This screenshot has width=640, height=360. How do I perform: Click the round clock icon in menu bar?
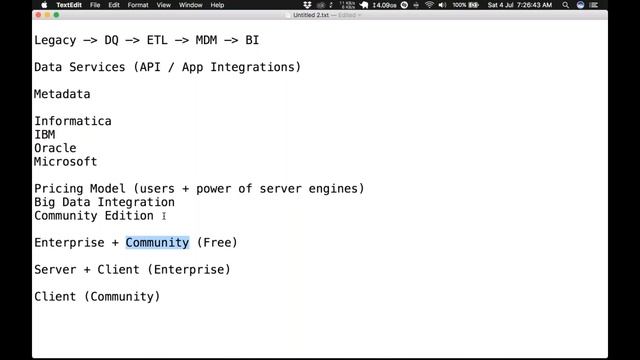click(x=404, y=5)
